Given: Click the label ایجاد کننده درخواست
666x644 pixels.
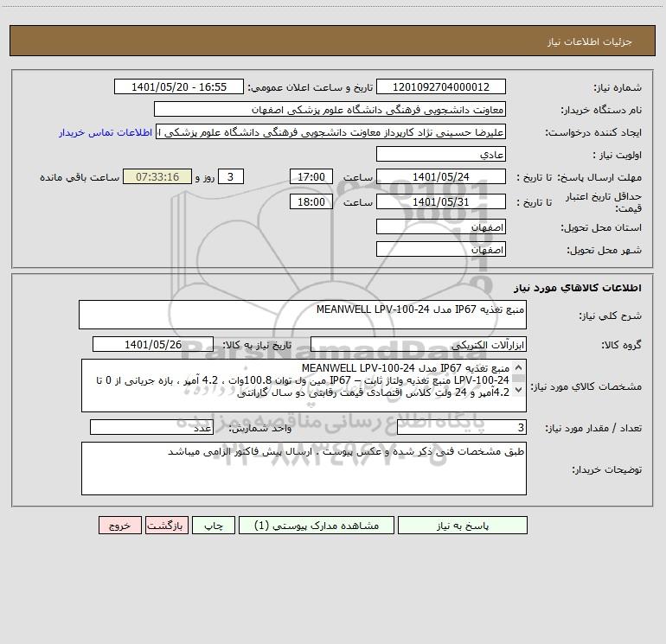Looking at the screenshot, I should (x=593, y=133).
